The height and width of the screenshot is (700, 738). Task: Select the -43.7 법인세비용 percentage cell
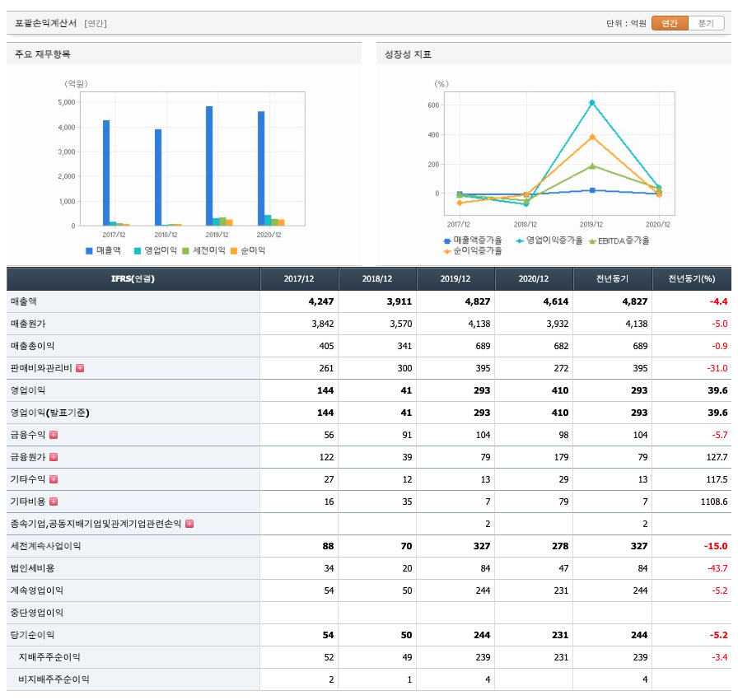[692, 568]
